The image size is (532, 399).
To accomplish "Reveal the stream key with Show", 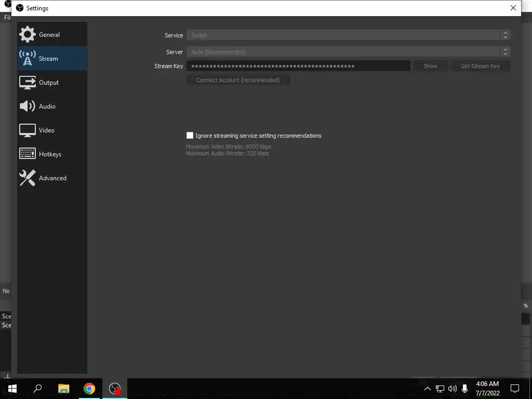I will (x=430, y=66).
